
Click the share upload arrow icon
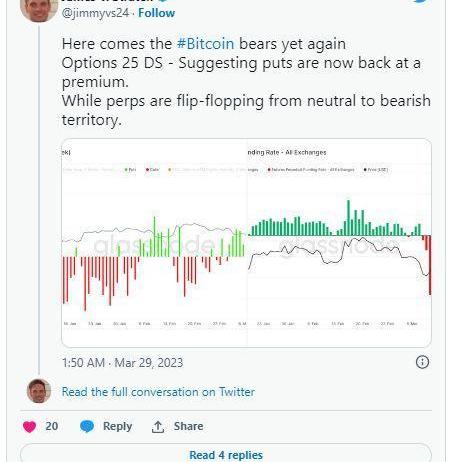(158, 427)
